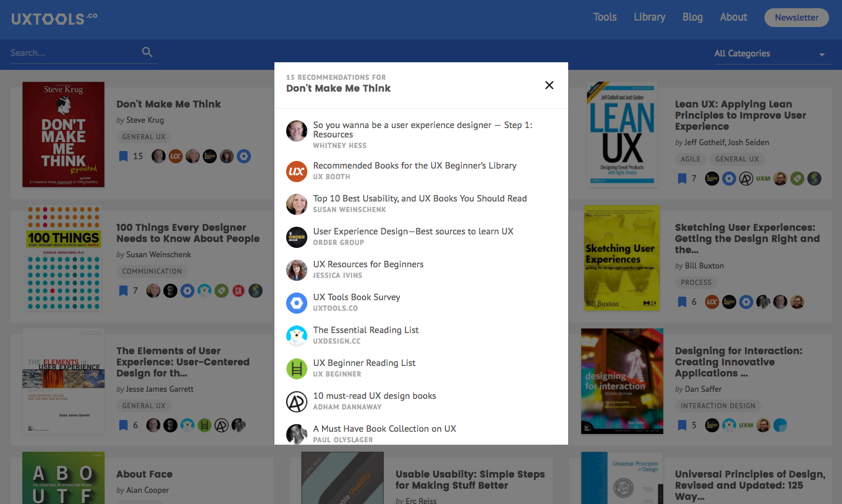The height and width of the screenshot is (504, 842).
Task: Open The Essential Reading List link
Action: point(366,330)
